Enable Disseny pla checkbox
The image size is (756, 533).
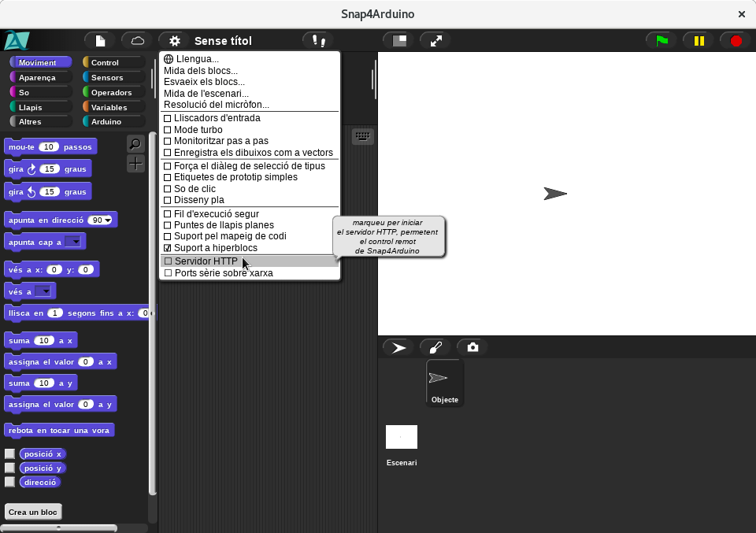point(168,200)
